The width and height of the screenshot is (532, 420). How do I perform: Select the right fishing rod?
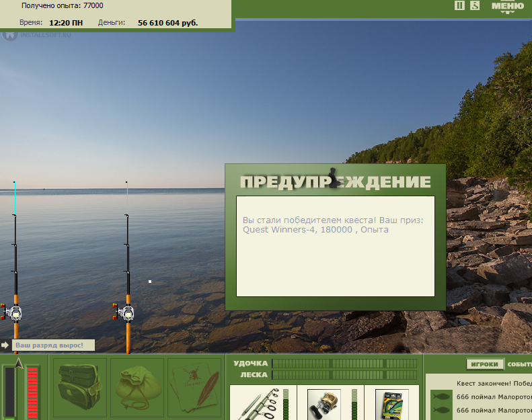tap(128, 268)
